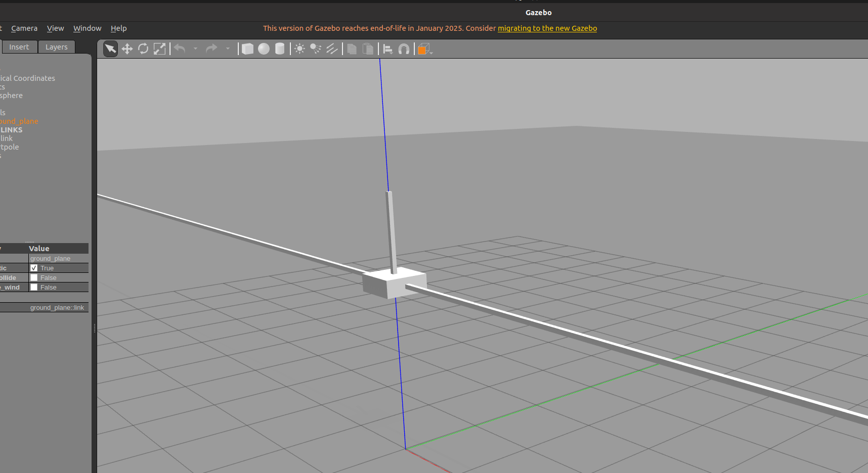Toggle the snap magnet tool
The height and width of the screenshot is (473, 868).
[404, 49]
